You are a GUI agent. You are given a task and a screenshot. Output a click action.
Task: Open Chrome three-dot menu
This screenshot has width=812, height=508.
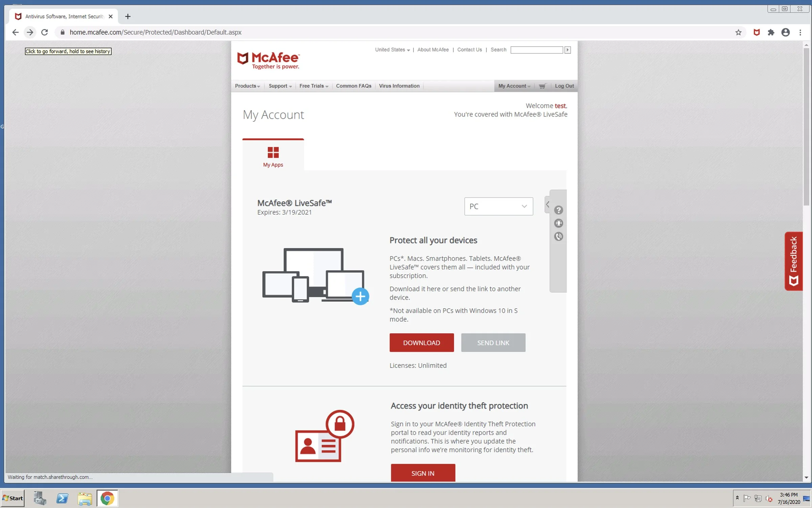(x=800, y=32)
